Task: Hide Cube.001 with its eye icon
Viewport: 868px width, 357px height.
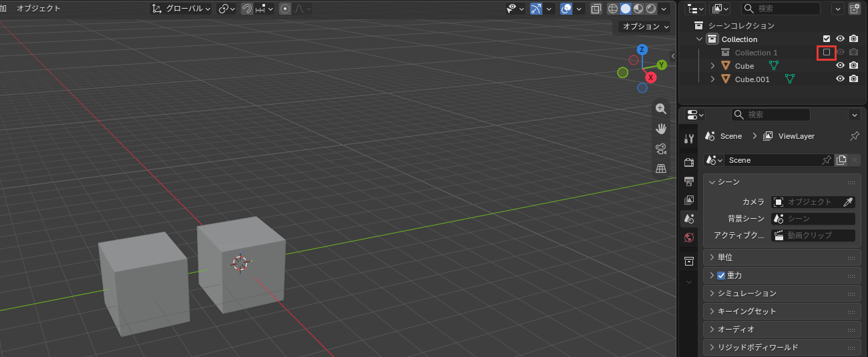Action: point(841,79)
